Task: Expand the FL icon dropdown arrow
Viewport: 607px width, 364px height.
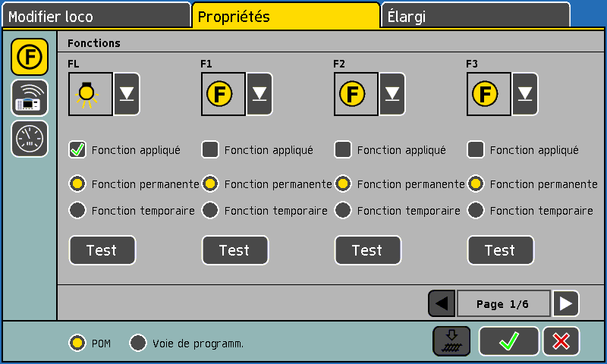Action: click(127, 94)
